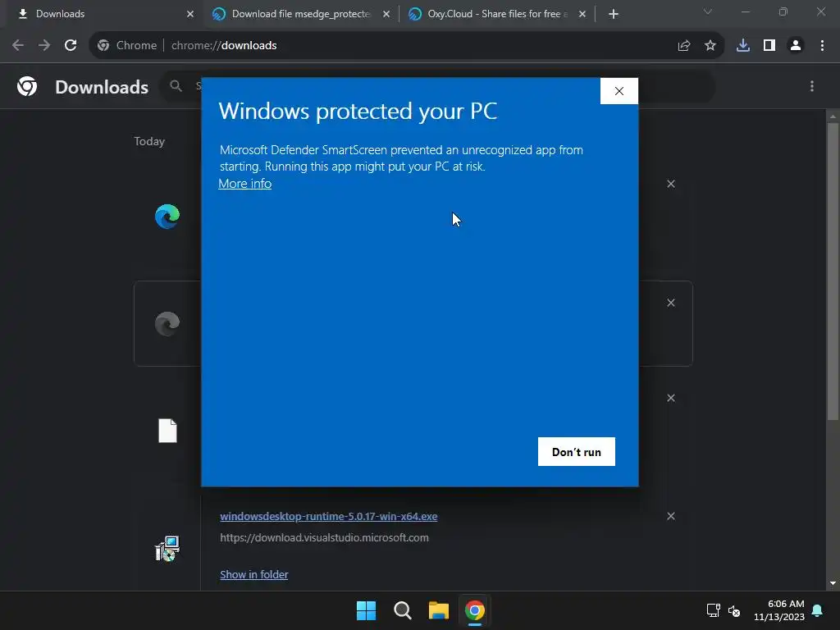Open Windows taskbar search

(402, 610)
